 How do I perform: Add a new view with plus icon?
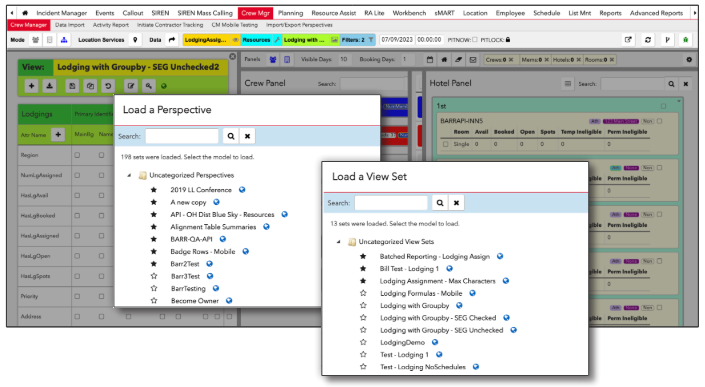[x=31, y=86]
